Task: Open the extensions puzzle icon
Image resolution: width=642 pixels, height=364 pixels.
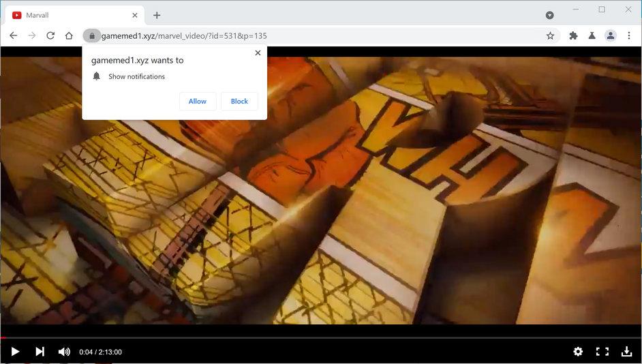Action: (x=573, y=35)
